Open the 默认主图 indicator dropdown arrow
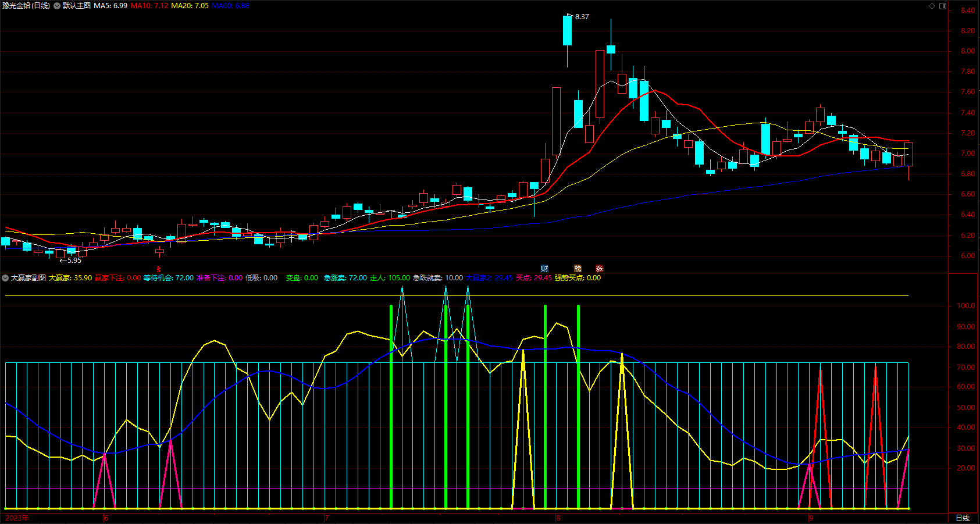 57,6
